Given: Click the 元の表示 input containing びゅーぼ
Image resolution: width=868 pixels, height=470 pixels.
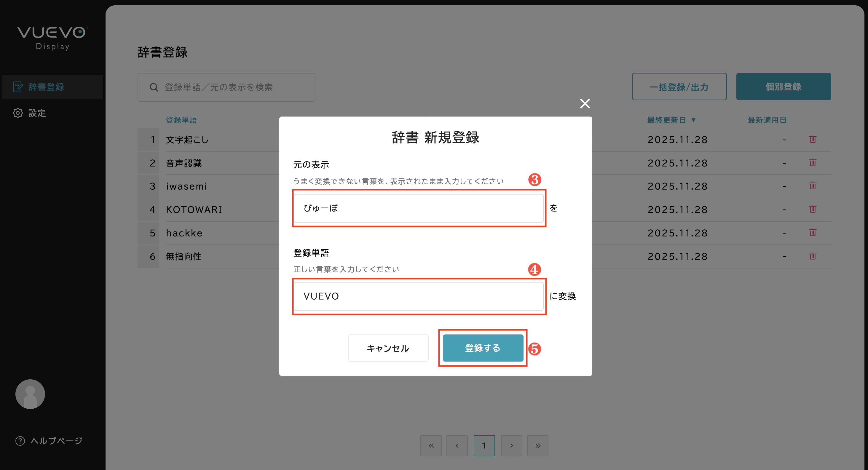Looking at the screenshot, I should coord(418,208).
